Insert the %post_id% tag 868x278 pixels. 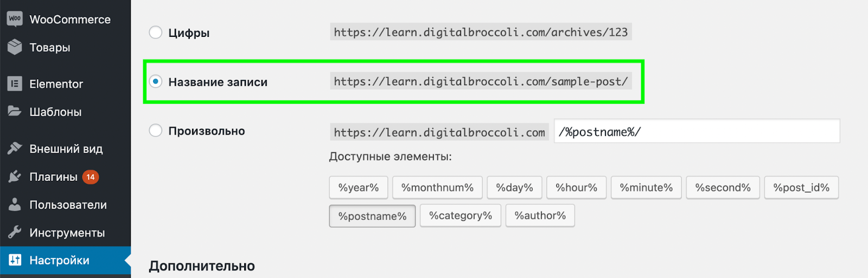coord(801,187)
